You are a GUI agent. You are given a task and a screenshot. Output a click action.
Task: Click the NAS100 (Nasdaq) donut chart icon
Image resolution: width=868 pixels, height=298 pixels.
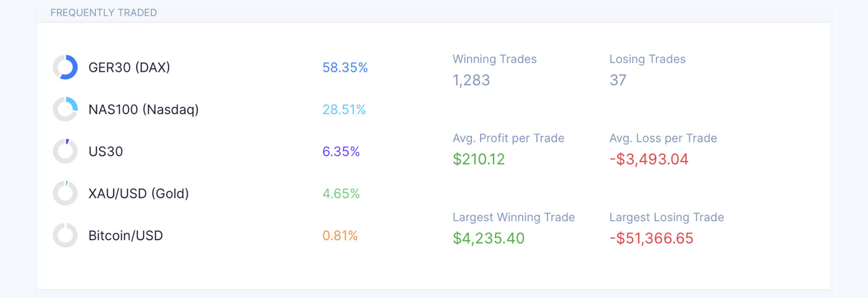coord(65,109)
